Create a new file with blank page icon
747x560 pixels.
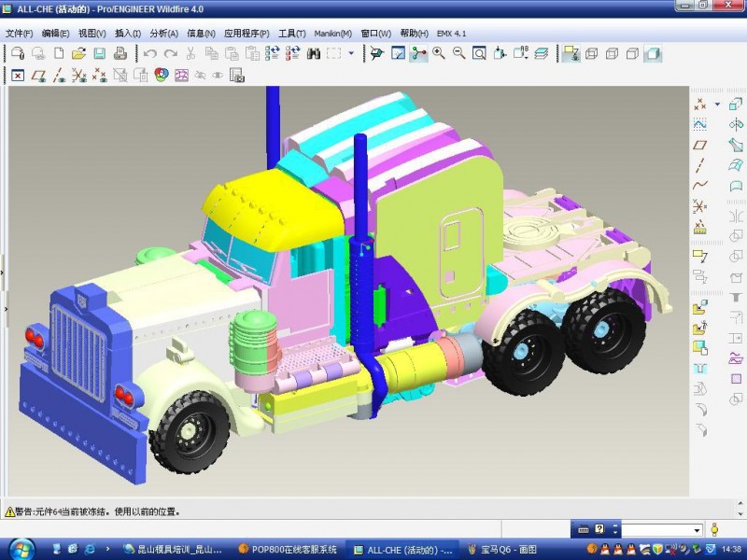point(59,53)
